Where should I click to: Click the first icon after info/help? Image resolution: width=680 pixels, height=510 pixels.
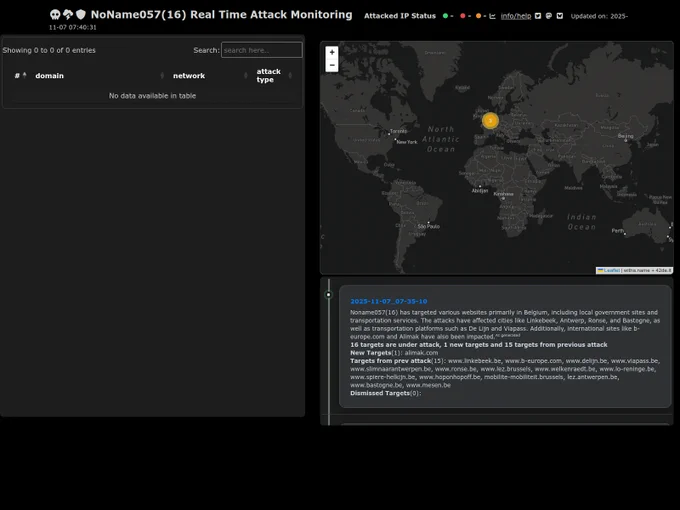[538, 16]
